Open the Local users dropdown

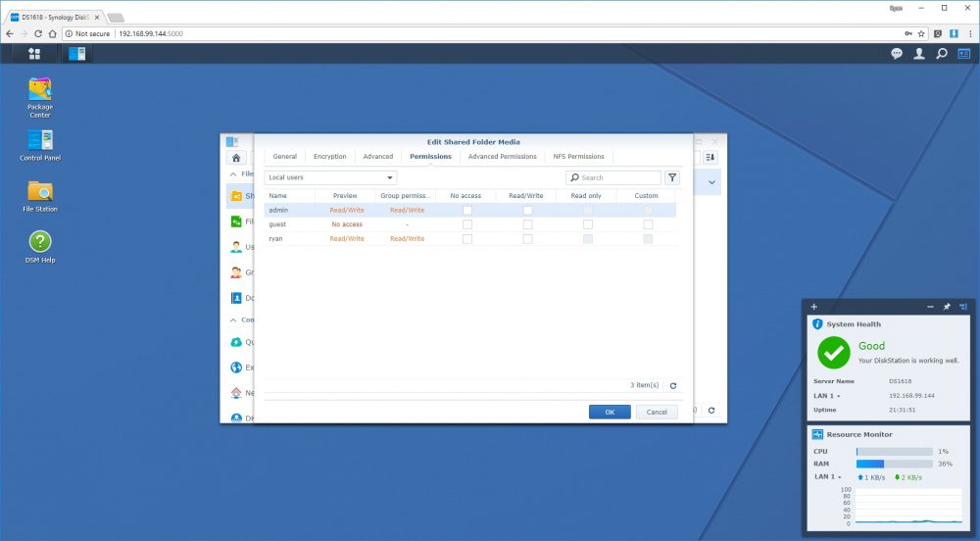pyautogui.click(x=330, y=177)
